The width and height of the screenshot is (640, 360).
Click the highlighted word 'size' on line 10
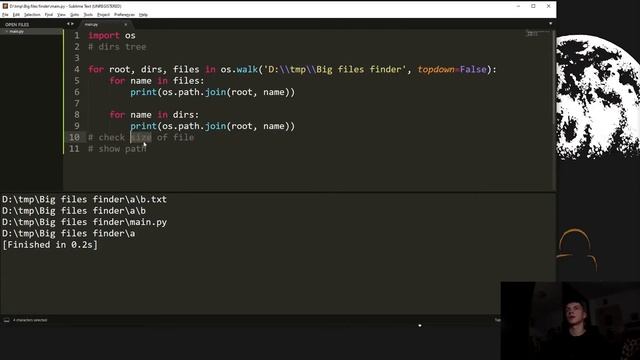click(141, 138)
